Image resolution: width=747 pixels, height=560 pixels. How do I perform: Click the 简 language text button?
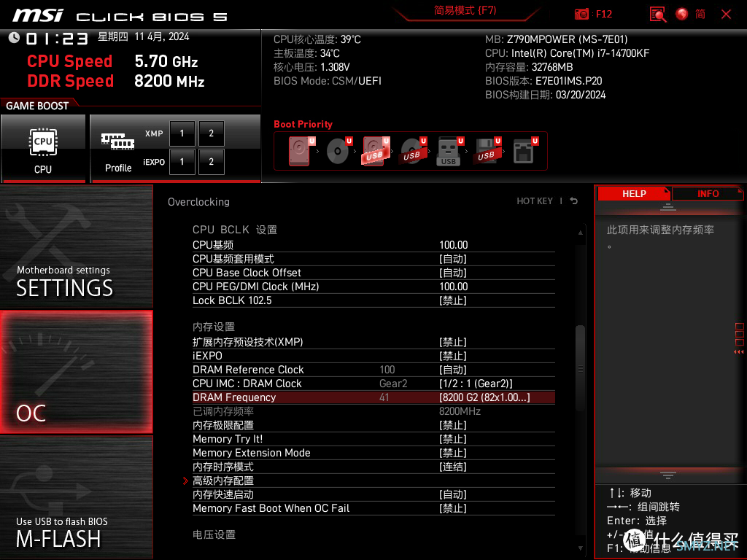700,15
